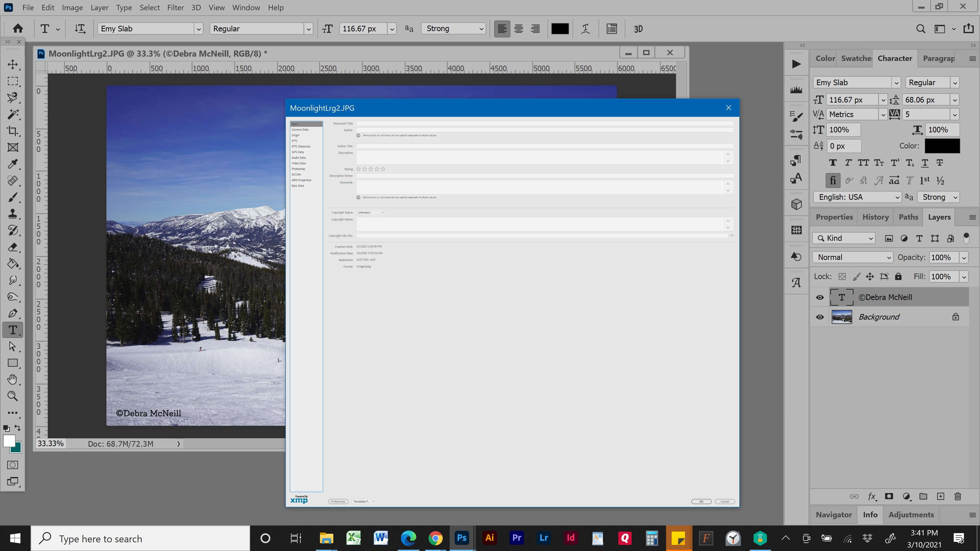Expand the font family dropdown in options bar
Viewport: 980px width, 551px height.
tap(198, 29)
